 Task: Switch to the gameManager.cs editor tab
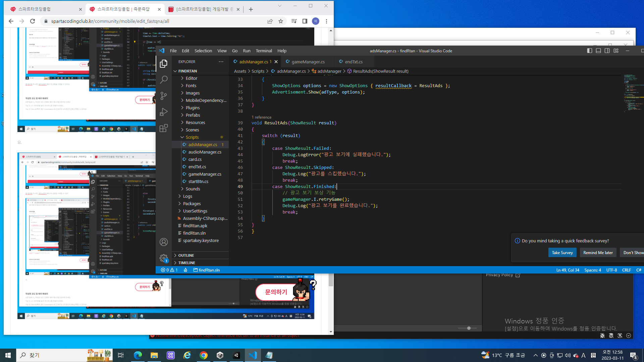click(x=308, y=62)
